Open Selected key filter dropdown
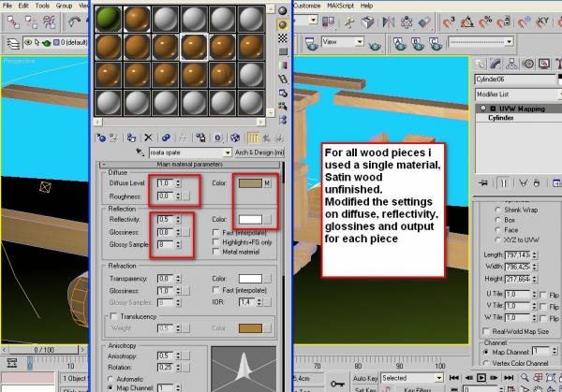 (412, 378)
